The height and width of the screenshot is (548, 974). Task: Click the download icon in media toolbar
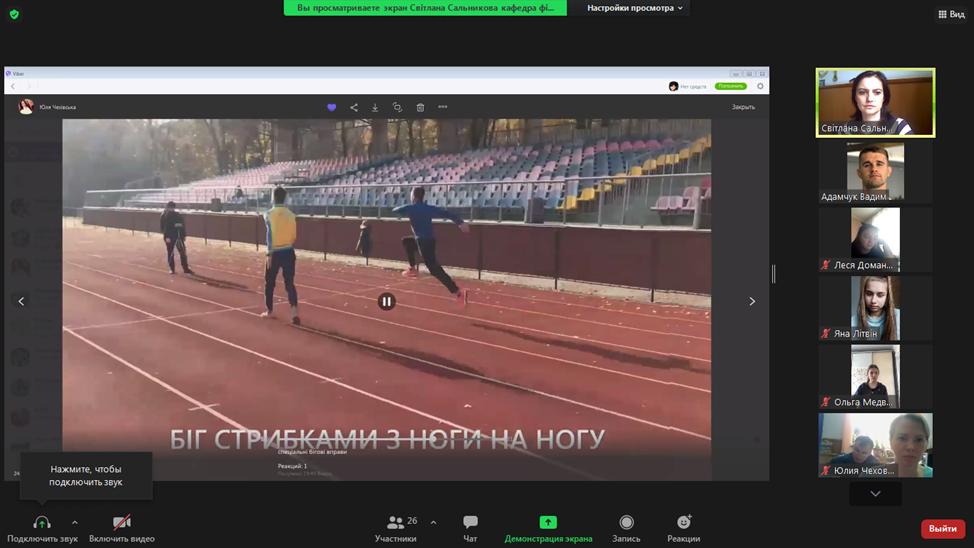(x=375, y=107)
